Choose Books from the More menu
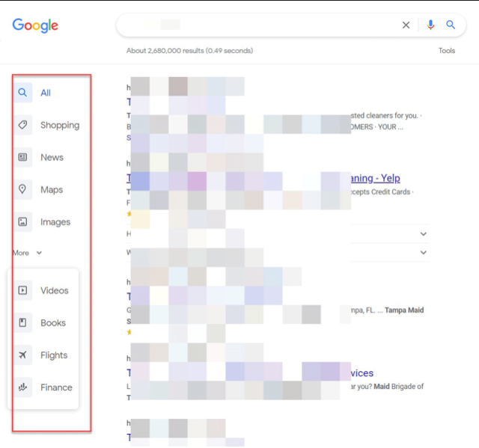Viewport: 479px width, 448px height. [53, 323]
